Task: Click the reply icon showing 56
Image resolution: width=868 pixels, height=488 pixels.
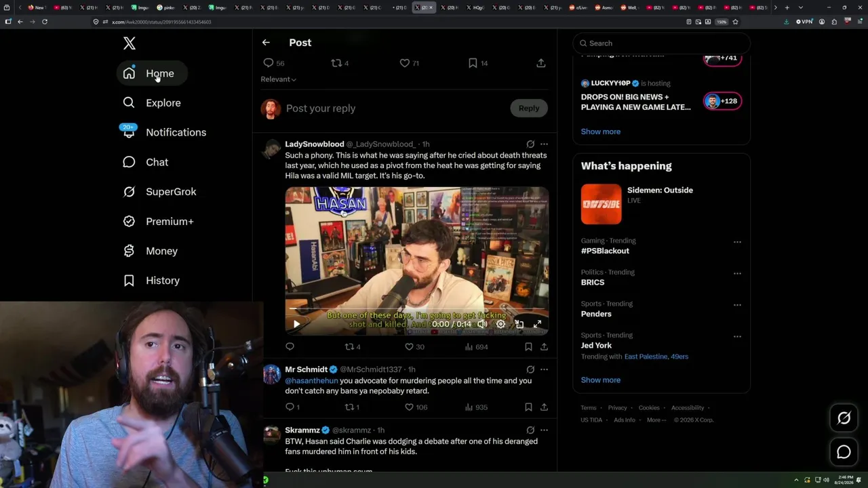Action: pos(274,63)
